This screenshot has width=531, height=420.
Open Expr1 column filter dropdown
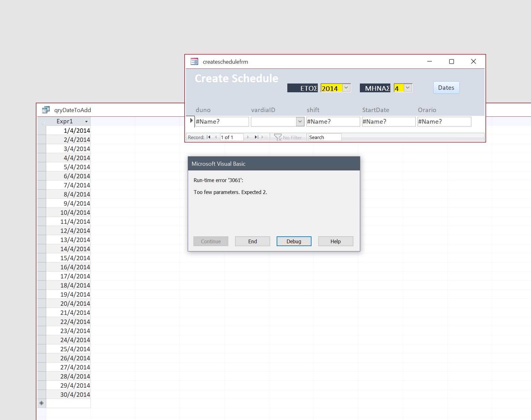click(86, 121)
